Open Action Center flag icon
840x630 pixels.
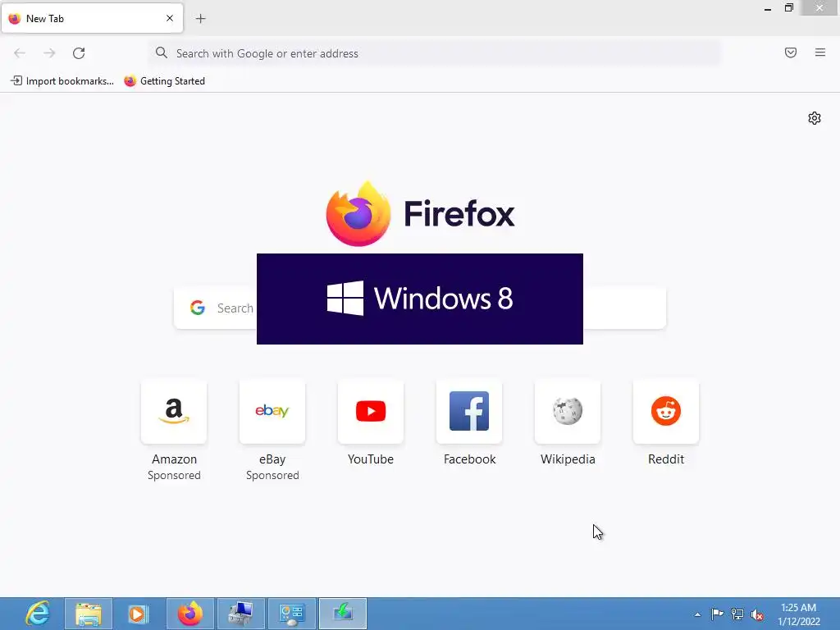point(717,614)
